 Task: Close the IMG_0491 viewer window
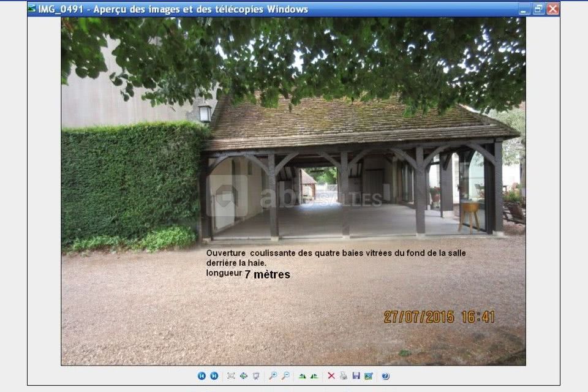pos(552,9)
